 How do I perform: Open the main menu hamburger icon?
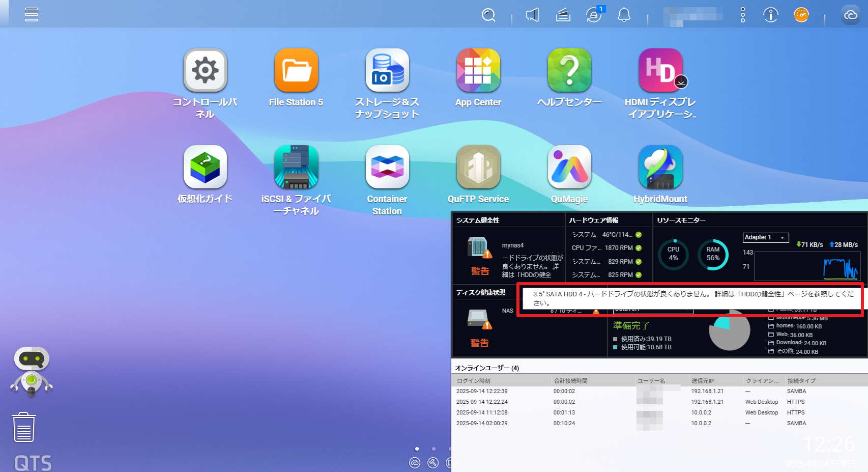[32, 14]
